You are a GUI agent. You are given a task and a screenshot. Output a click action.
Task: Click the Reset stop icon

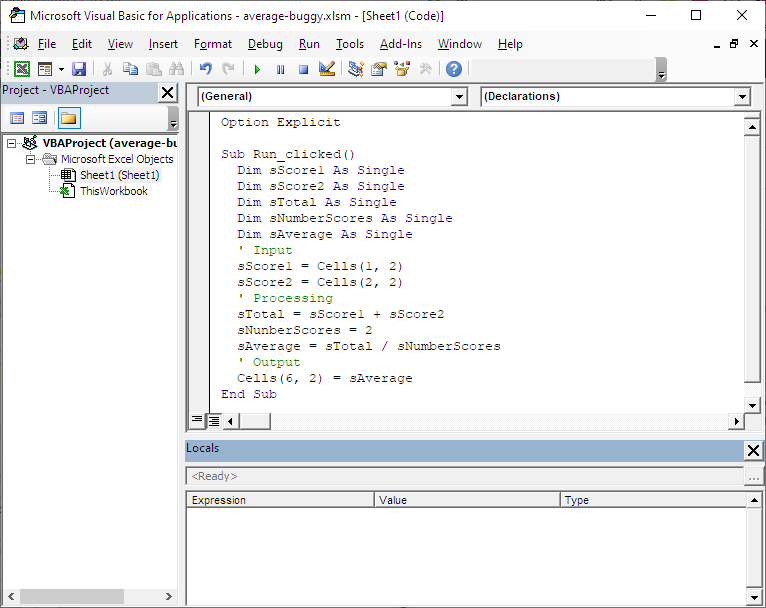pyautogui.click(x=303, y=69)
